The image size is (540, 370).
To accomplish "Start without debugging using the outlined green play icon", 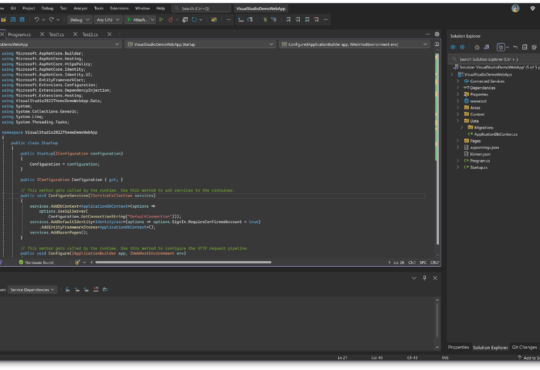I will 161,20.
